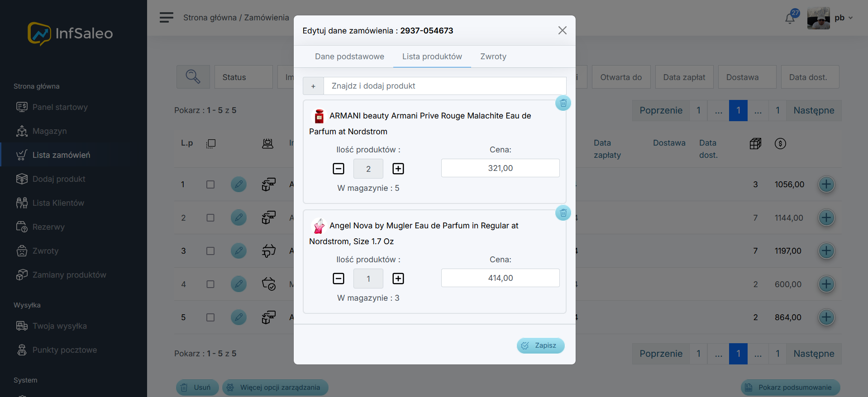This screenshot has width=868, height=397.
Task: Edit the 414,00 price field
Action: click(x=500, y=278)
